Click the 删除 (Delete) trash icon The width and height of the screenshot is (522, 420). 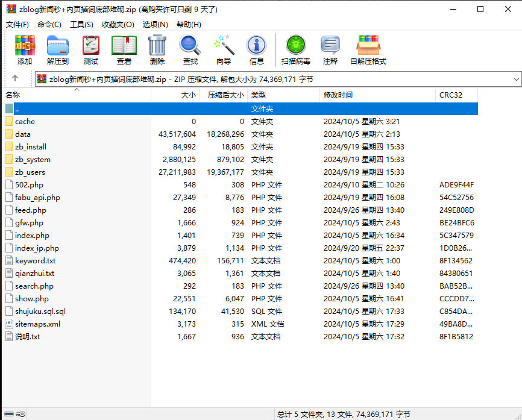coord(157,45)
